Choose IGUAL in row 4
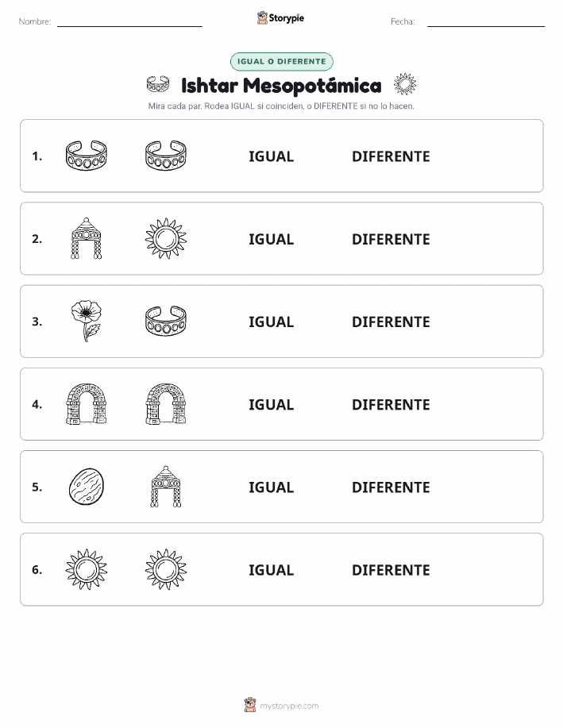 (x=272, y=404)
